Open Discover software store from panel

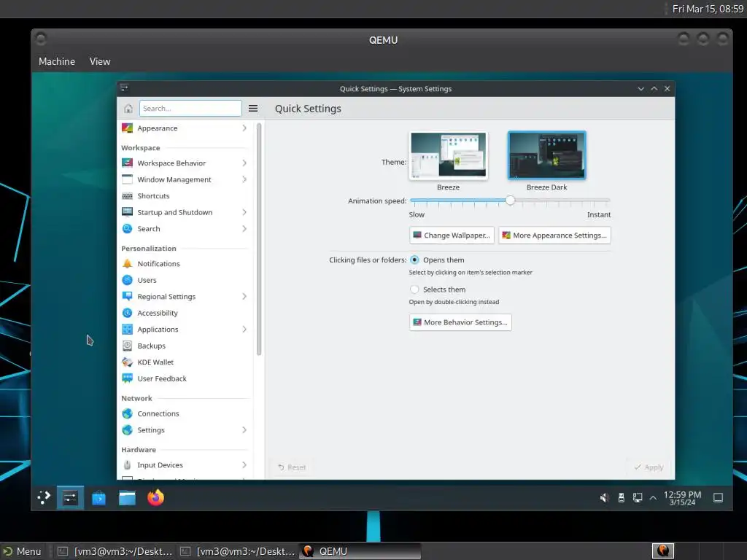click(x=98, y=498)
